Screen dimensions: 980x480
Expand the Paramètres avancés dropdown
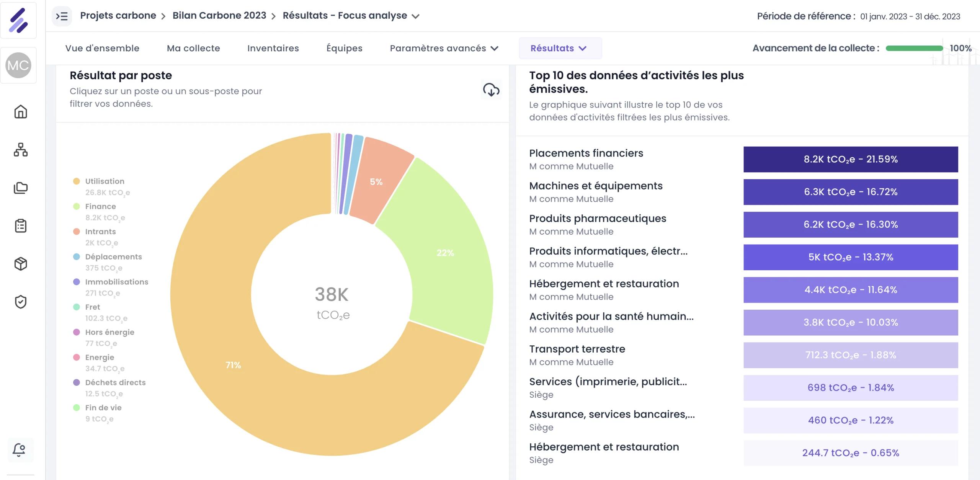(x=444, y=48)
